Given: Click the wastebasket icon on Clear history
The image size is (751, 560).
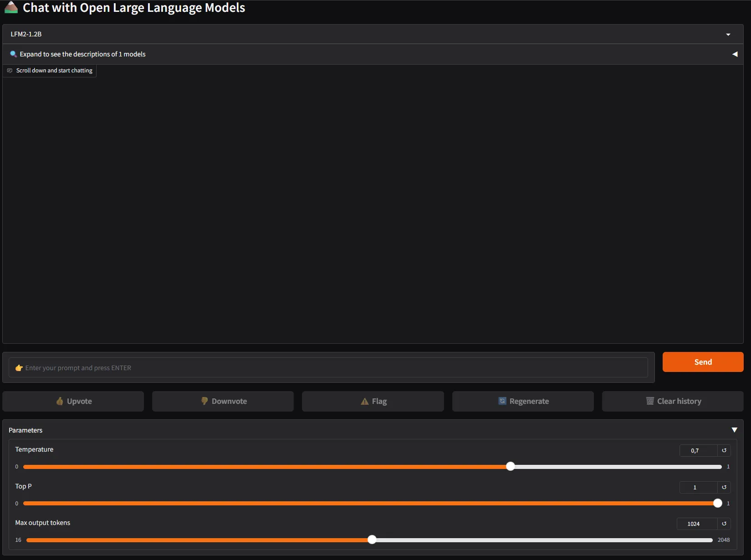Looking at the screenshot, I should pos(650,401).
